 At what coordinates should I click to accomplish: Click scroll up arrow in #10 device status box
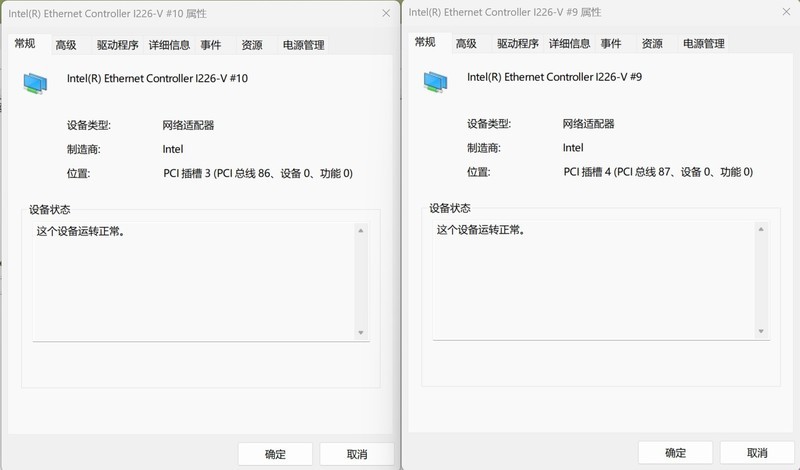[x=361, y=231]
